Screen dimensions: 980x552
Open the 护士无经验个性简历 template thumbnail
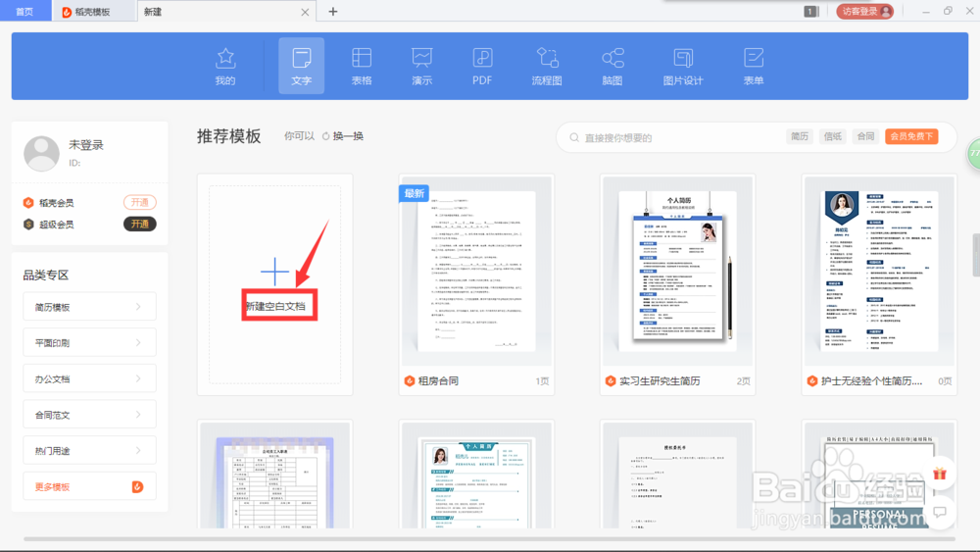coord(879,272)
